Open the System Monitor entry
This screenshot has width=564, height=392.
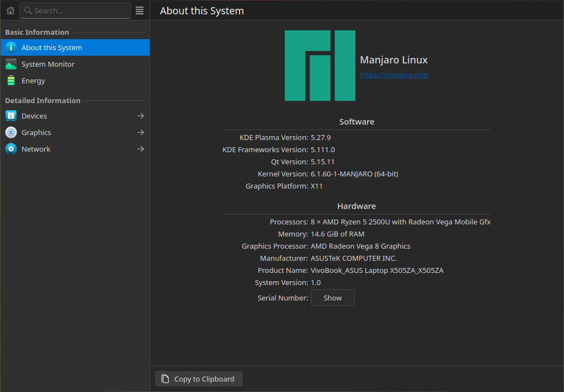tap(75, 64)
